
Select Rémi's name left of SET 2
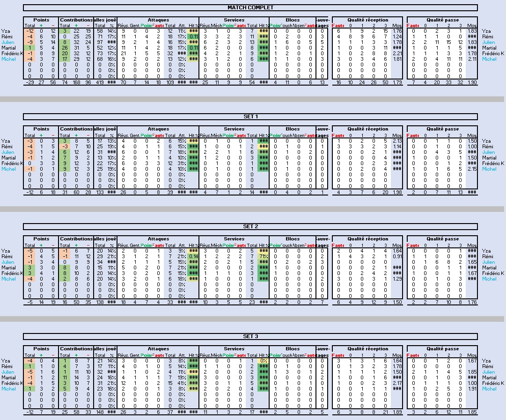click(7, 256)
